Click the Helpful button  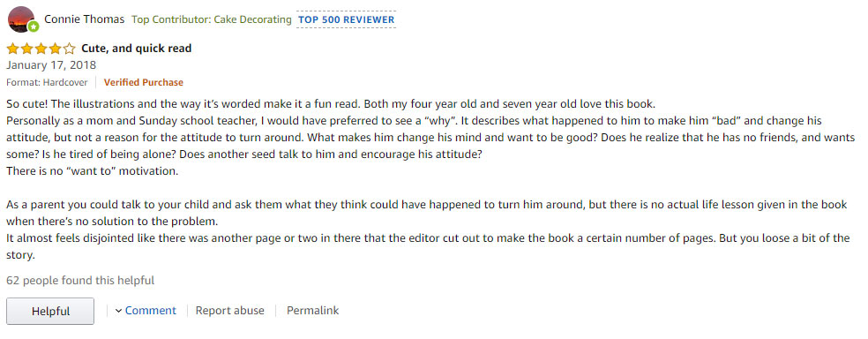pyautogui.click(x=50, y=312)
